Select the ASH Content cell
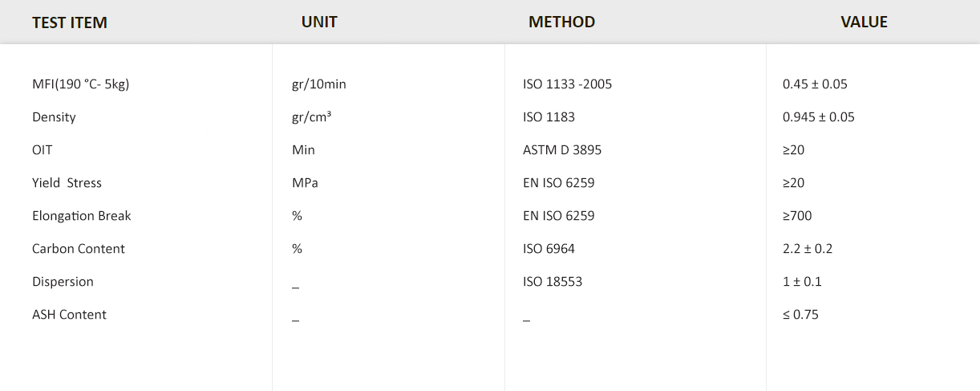 [x=69, y=315]
